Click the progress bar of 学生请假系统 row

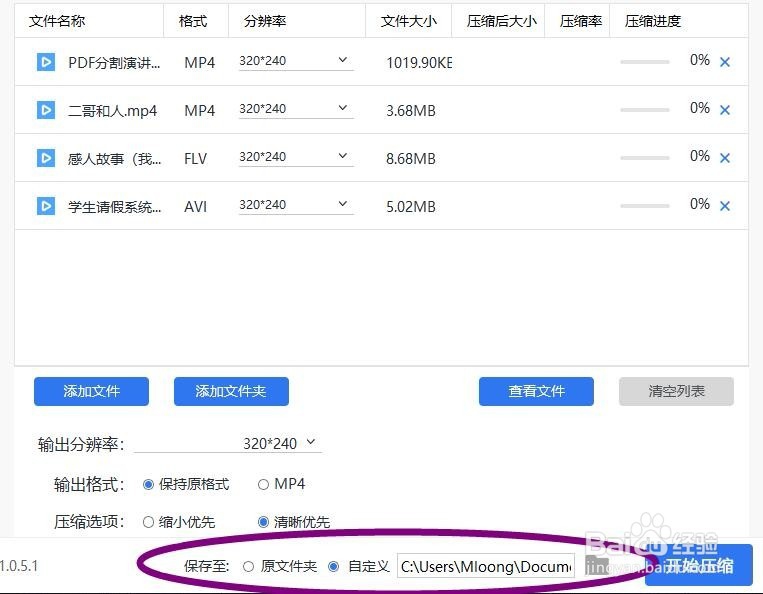tap(645, 206)
